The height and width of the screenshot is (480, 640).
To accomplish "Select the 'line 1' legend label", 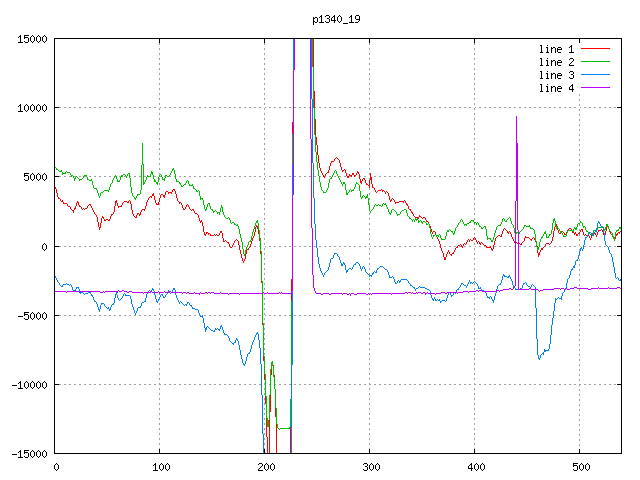I will tap(556, 49).
